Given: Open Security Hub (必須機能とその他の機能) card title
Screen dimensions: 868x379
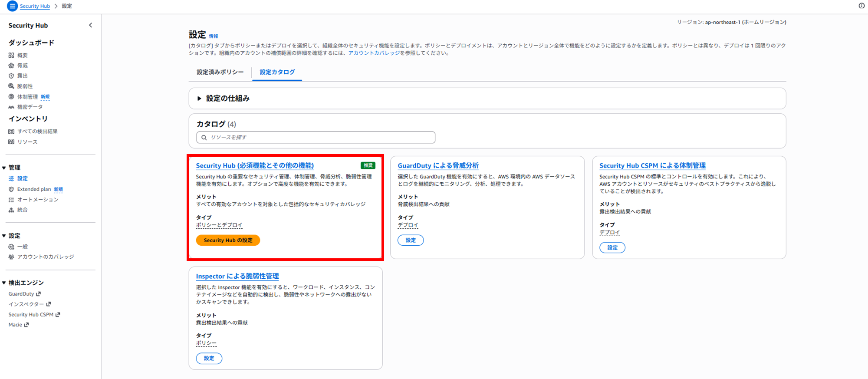Looking at the screenshot, I should [255, 165].
